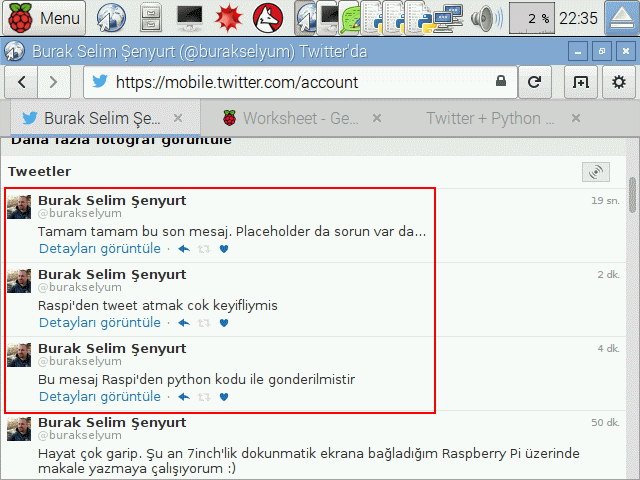
Task: Click the compose tweet icon beside Tweetler
Action: click(x=595, y=172)
